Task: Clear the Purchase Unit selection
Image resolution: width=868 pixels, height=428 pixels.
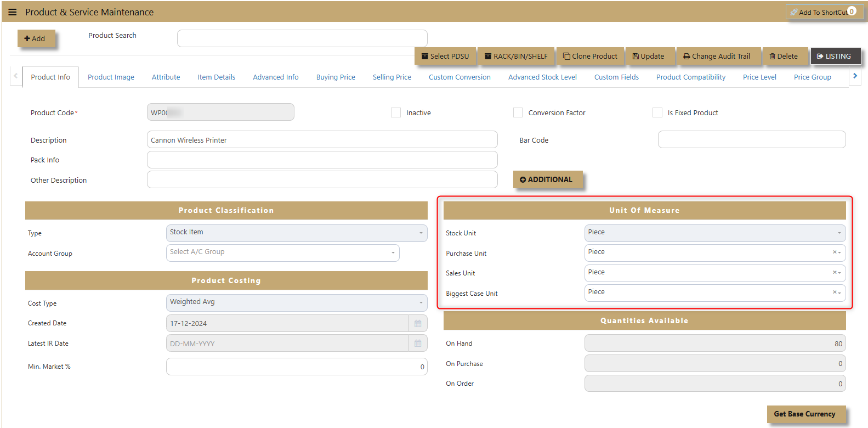Action: point(835,252)
